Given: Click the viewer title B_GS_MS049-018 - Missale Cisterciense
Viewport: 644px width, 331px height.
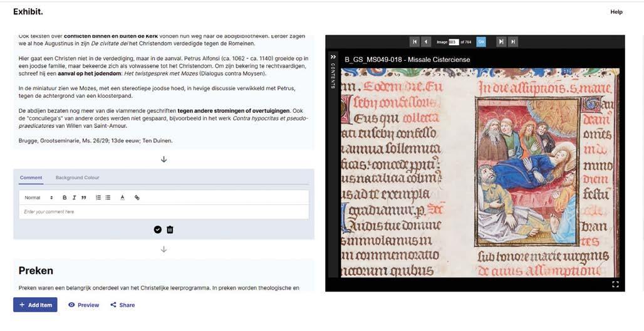Looking at the screenshot, I should pyautogui.click(x=407, y=60).
